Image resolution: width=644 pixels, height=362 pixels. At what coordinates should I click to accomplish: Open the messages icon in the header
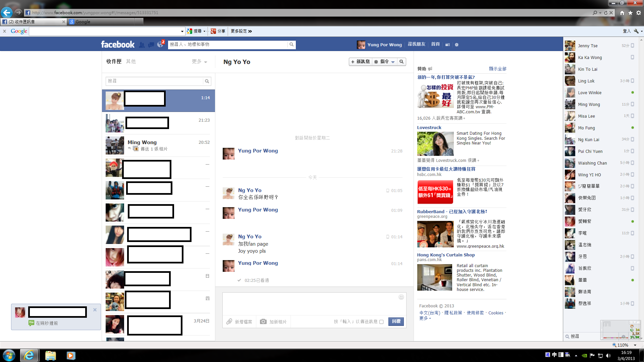(x=151, y=45)
